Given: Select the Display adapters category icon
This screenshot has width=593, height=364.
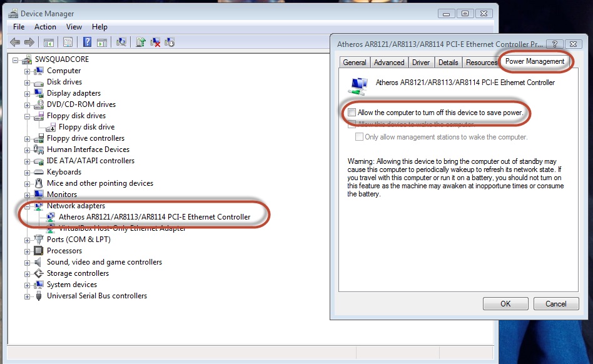Looking at the screenshot, I should click(x=39, y=93).
